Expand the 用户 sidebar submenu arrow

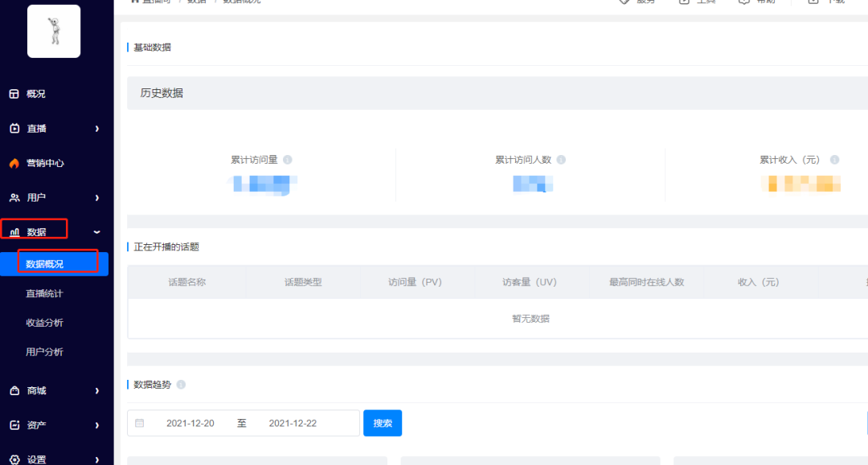click(x=96, y=198)
